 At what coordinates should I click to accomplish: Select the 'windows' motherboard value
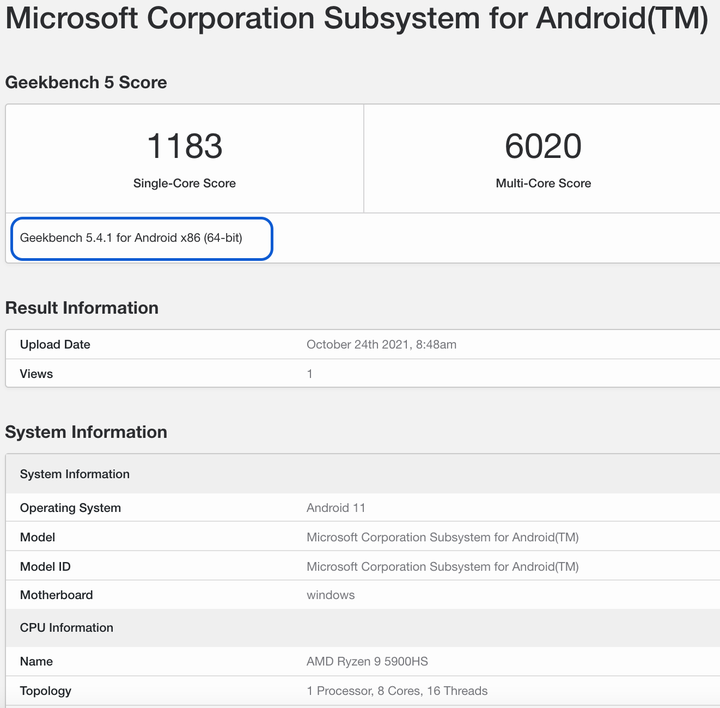coord(331,595)
